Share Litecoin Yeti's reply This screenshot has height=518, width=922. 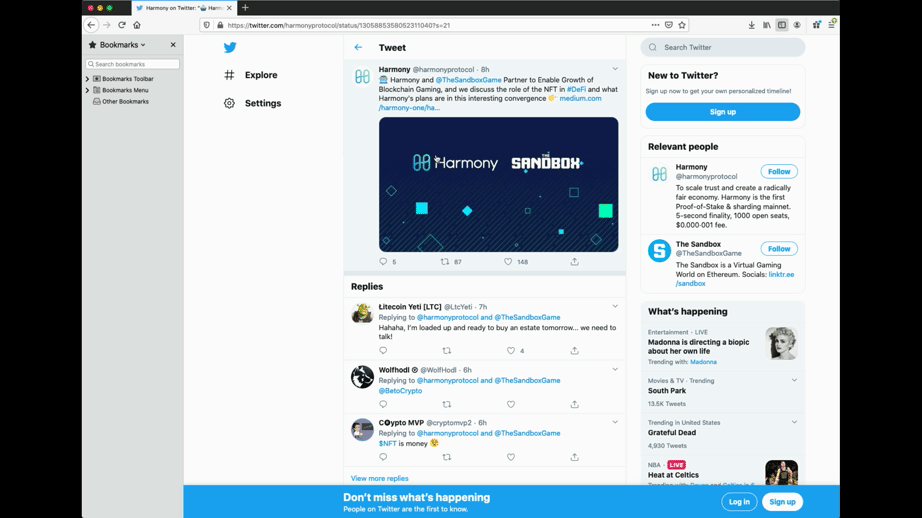click(574, 350)
